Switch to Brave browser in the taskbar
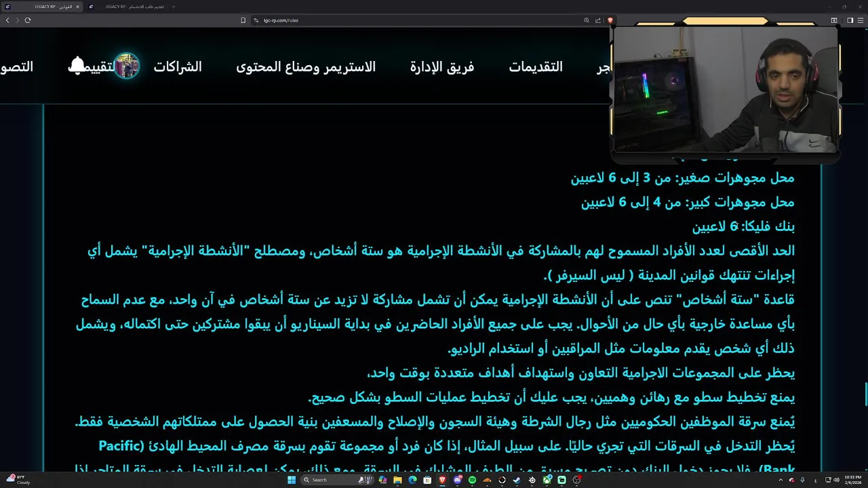 (x=442, y=480)
